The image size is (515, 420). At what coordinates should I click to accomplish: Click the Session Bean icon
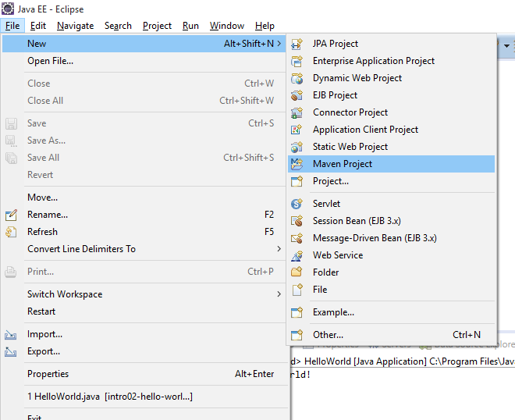click(x=297, y=221)
